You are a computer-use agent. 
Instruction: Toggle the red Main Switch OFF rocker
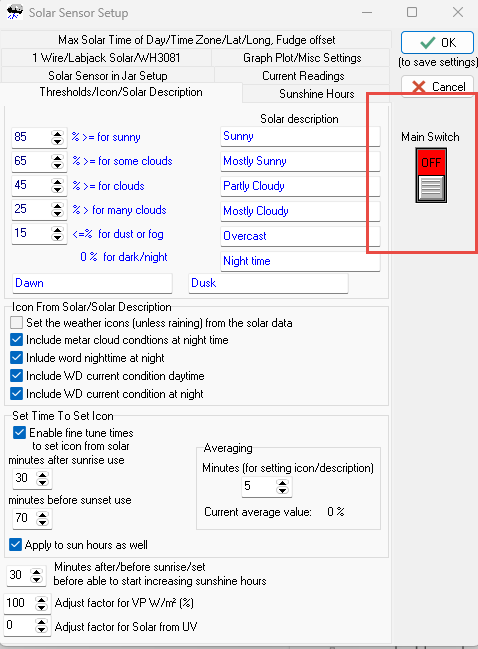(x=431, y=175)
